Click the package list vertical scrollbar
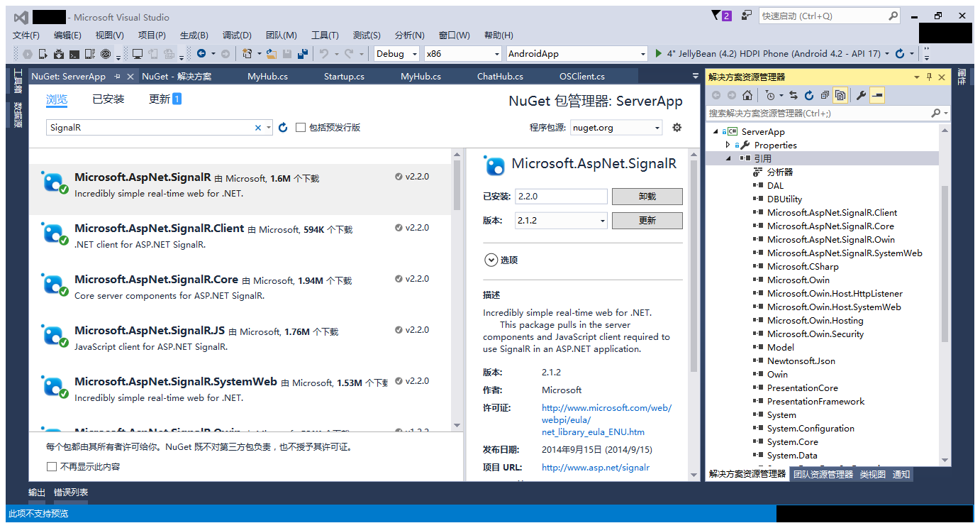The height and width of the screenshot is (528, 980). coord(458,185)
